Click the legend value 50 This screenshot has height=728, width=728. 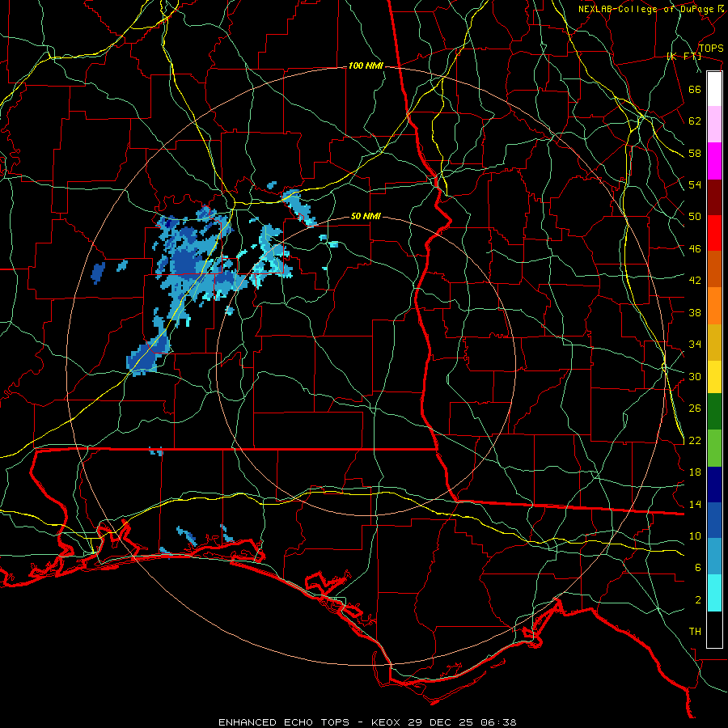tap(695, 217)
